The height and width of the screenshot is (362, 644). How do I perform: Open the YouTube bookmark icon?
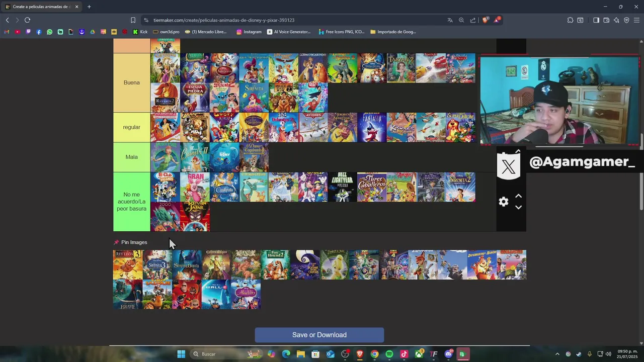click(x=18, y=32)
